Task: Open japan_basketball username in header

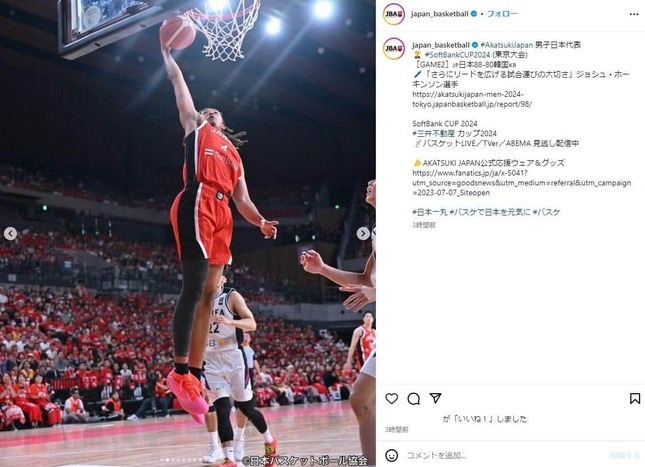Action: click(439, 14)
